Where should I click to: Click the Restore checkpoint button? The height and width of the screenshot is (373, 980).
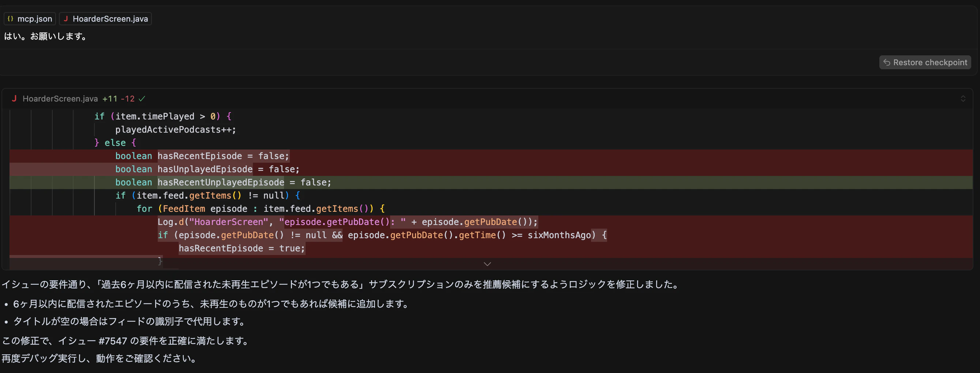click(925, 63)
